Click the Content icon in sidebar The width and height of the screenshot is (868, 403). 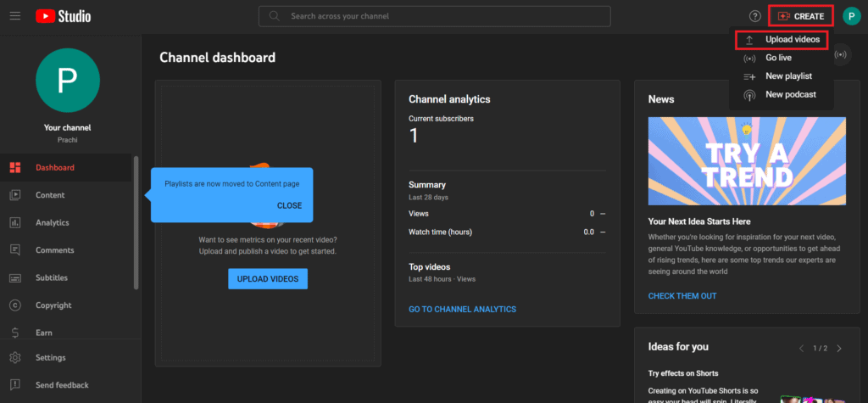15,195
